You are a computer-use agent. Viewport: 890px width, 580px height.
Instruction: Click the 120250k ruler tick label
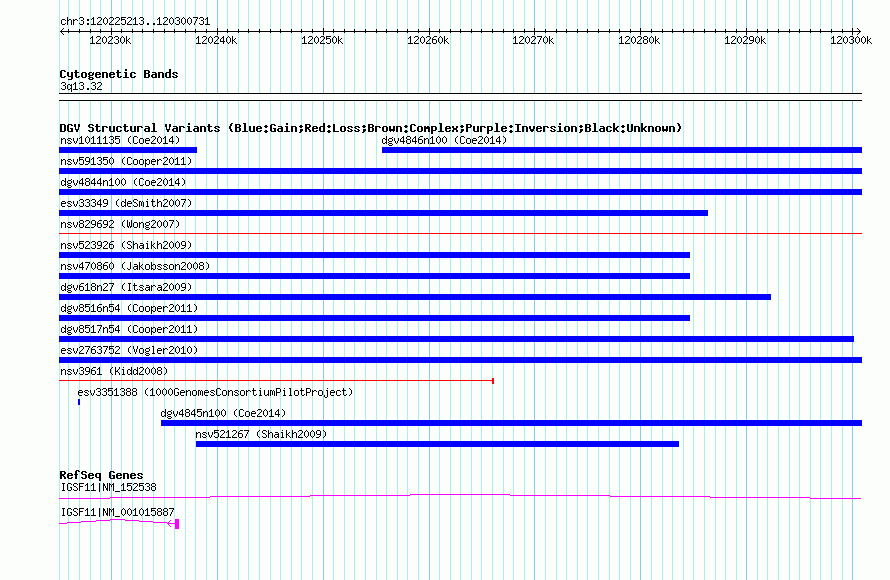pos(322,40)
